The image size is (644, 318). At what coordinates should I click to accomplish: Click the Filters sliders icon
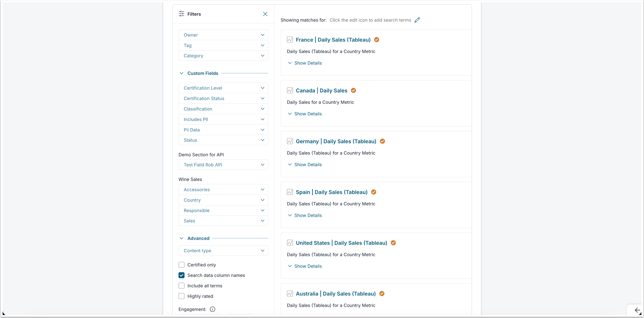tap(182, 14)
